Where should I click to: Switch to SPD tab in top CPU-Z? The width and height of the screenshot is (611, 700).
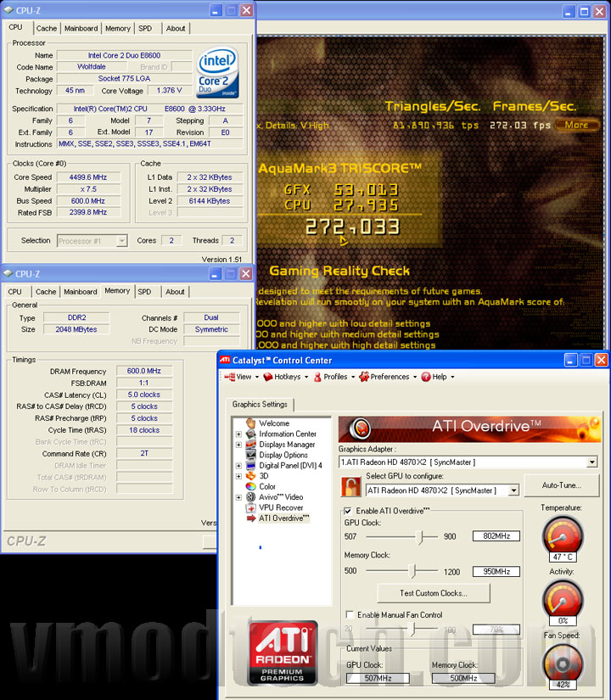pos(145,29)
